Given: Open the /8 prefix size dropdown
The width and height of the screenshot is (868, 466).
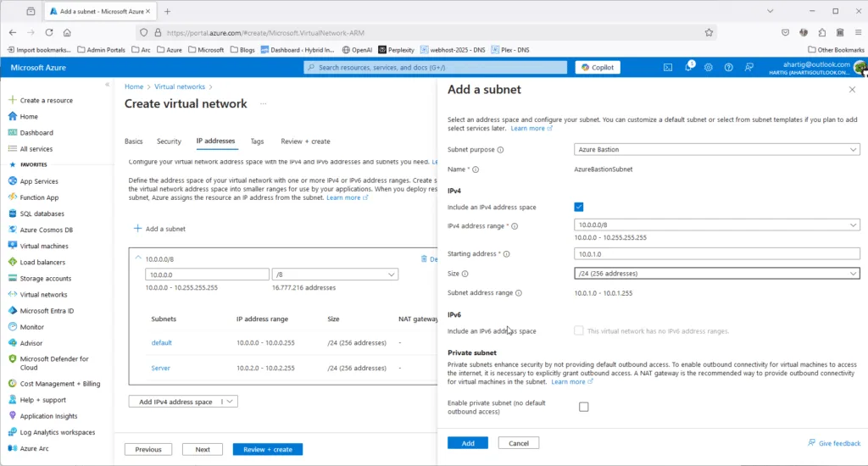Looking at the screenshot, I should point(335,275).
